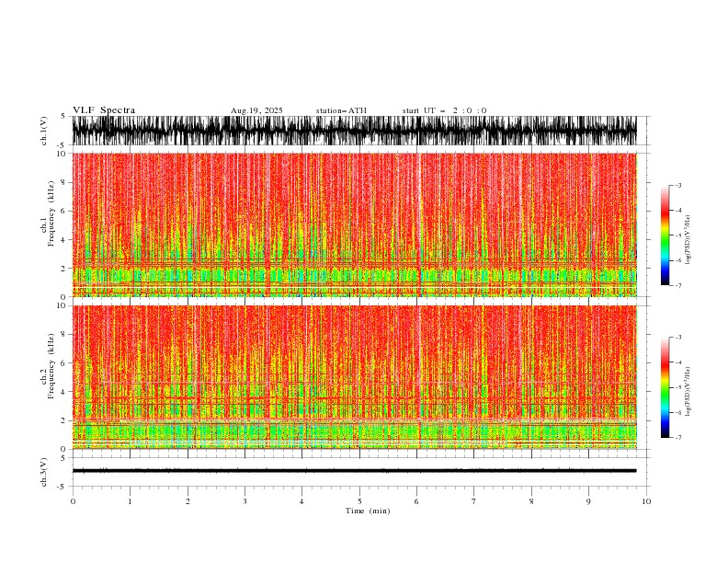Click the 'ch.1(V)' axis label
The height and width of the screenshot is (563, 728).
(44, 131)
